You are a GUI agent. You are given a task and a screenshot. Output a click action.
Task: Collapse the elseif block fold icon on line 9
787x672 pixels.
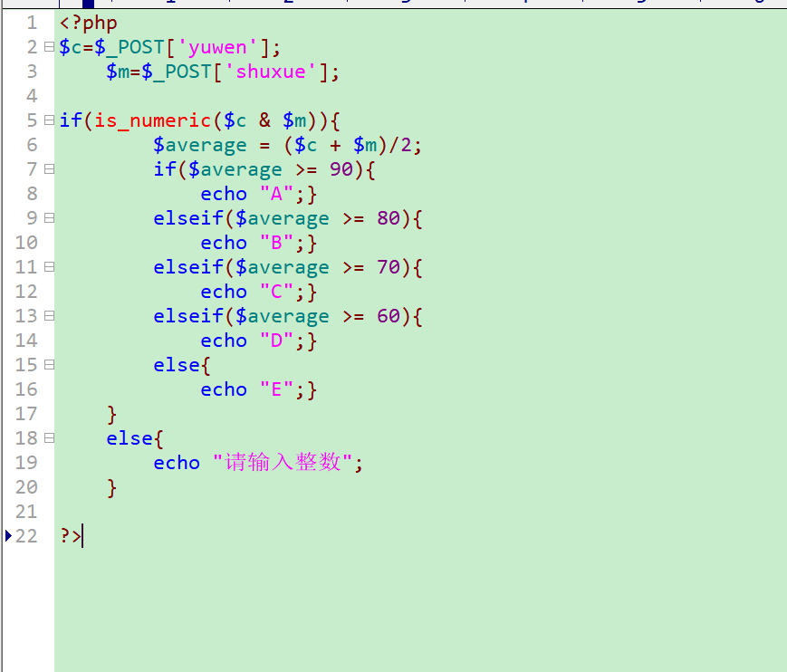(x=49, y=217)
